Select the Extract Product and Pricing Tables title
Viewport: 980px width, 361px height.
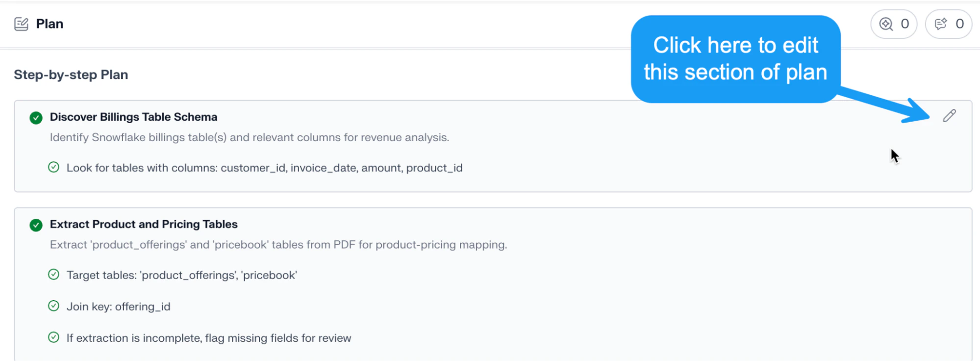click(x=144, y=224)
